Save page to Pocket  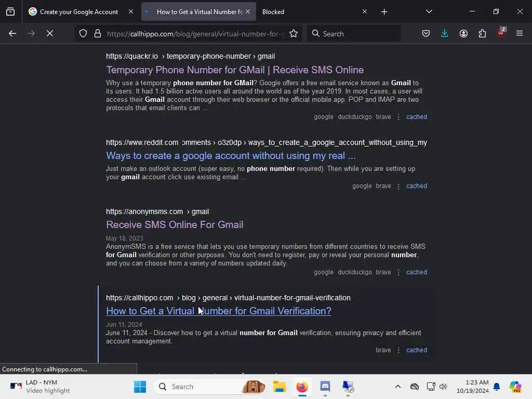(426, 34)
